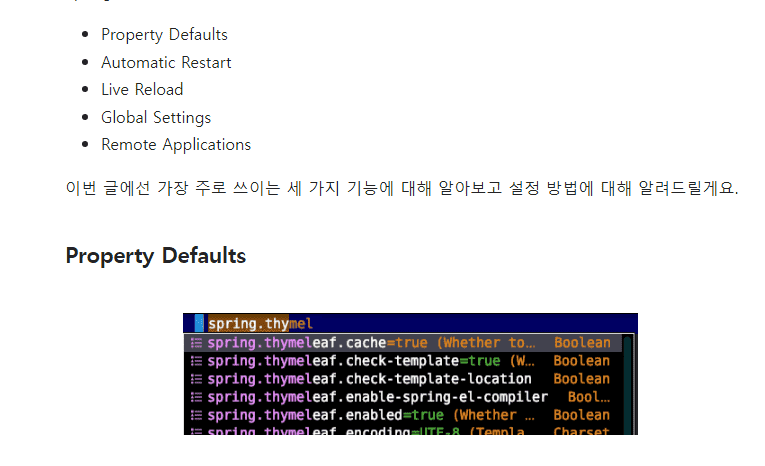Click the truncated 'Bool…' type on the el-compiler row
This screenshot has height=466, width=765.
point(589,397)
